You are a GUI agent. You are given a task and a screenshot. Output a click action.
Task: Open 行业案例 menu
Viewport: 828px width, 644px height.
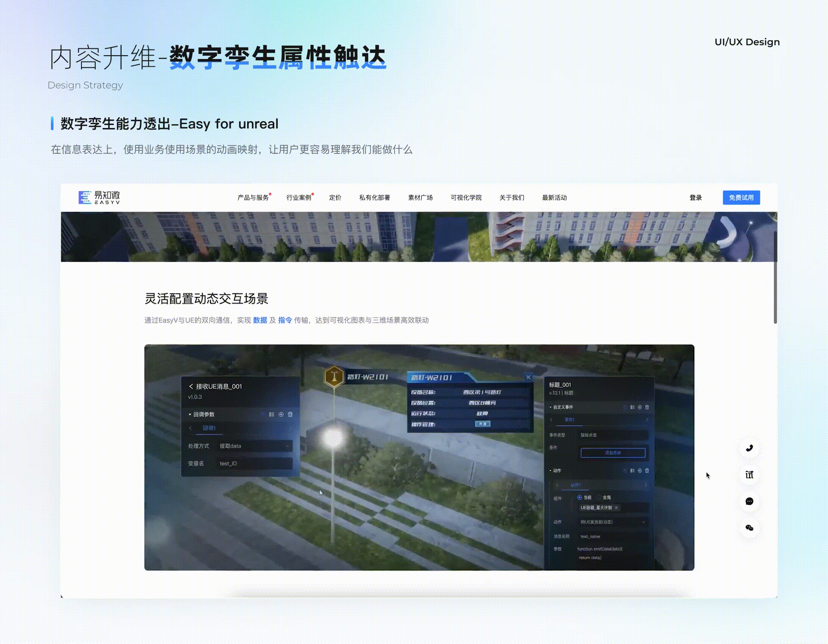[x=299, y=197]
